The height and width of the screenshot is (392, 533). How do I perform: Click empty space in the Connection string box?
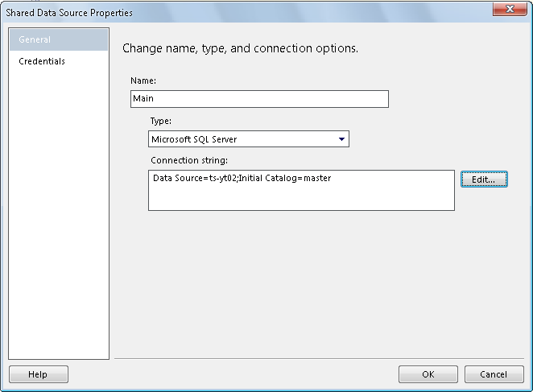[301, 199]
